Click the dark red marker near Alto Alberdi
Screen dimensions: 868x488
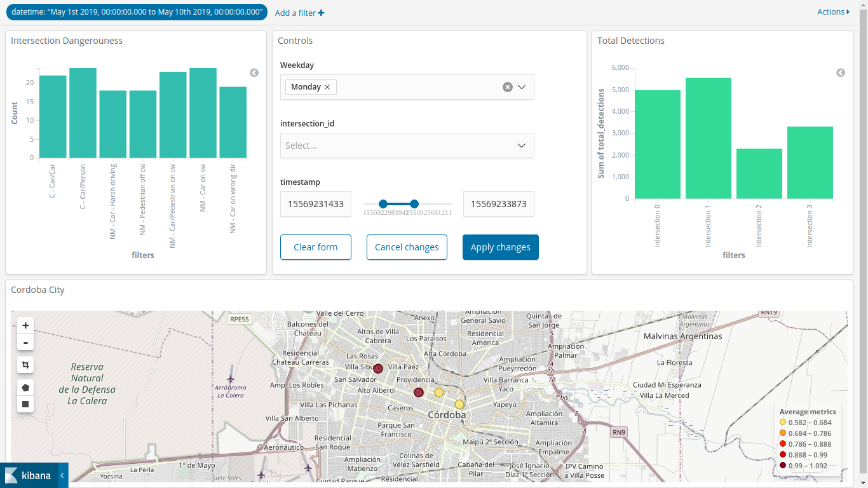419,393
